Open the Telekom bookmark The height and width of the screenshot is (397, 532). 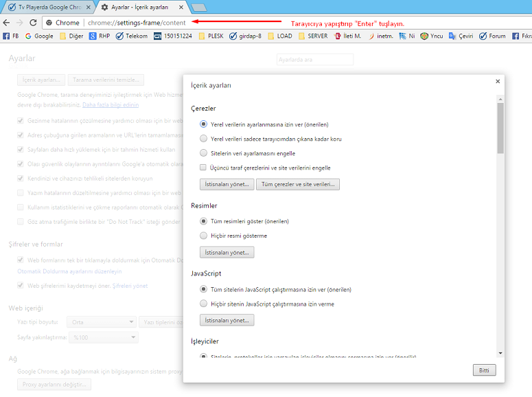click(132, 36)
